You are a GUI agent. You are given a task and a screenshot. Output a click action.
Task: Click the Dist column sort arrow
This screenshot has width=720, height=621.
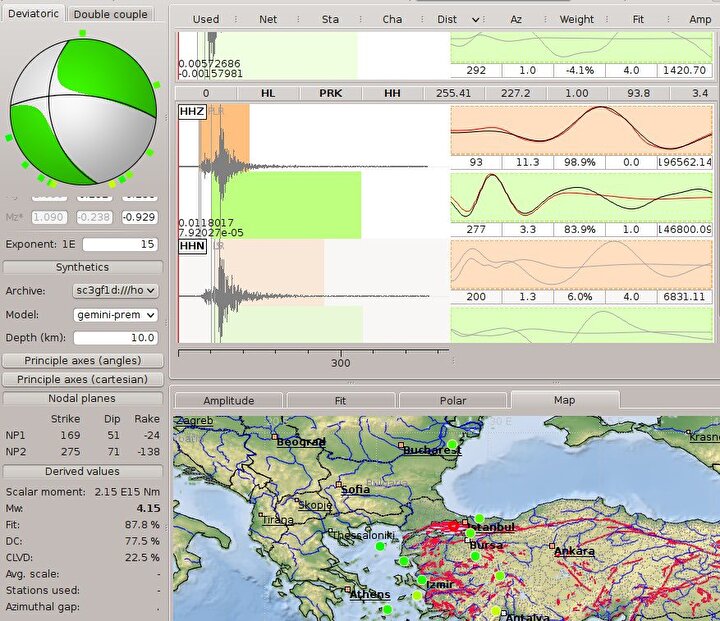pos(475,19)
